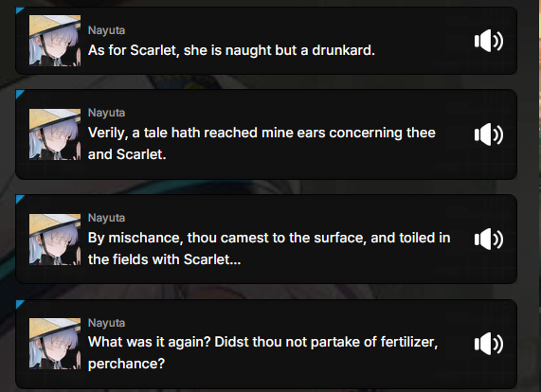Click the Nayuta name above 'What was it again?'

tap(107, 323)
